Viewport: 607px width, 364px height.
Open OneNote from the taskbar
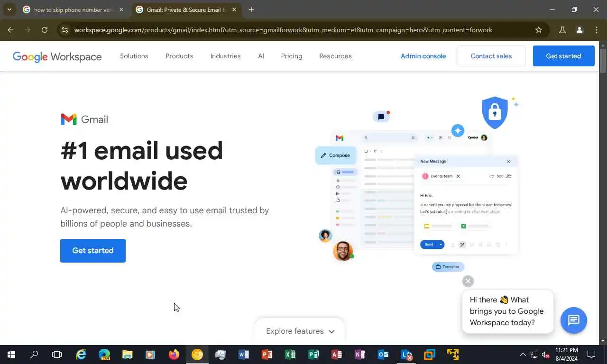[x=360, y=355]
